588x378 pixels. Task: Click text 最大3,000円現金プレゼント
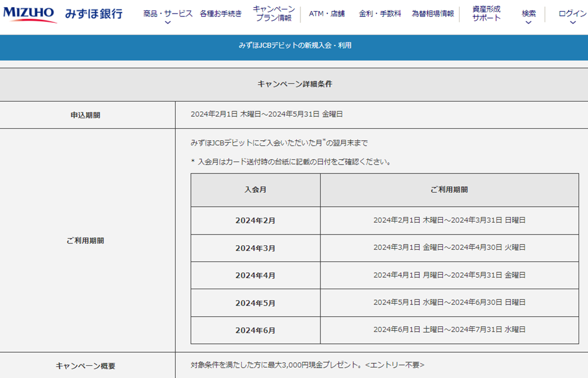click(308, 365)
